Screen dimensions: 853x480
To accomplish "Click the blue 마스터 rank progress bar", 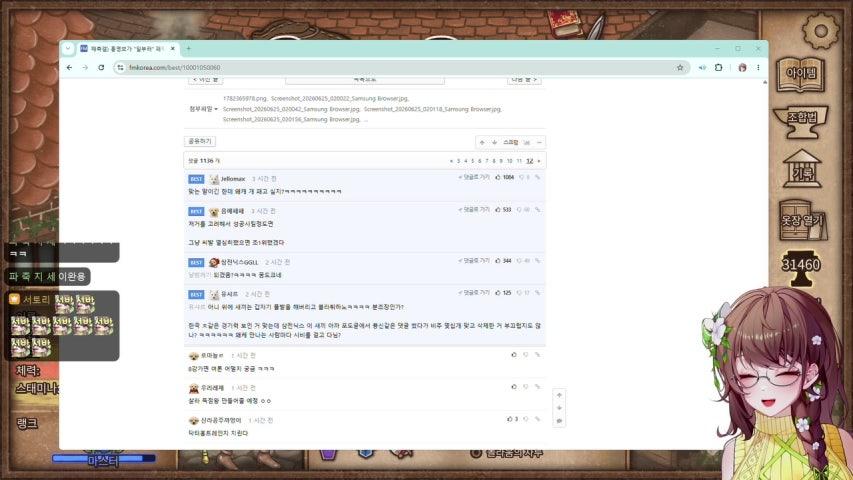I will tap(103, 458).
